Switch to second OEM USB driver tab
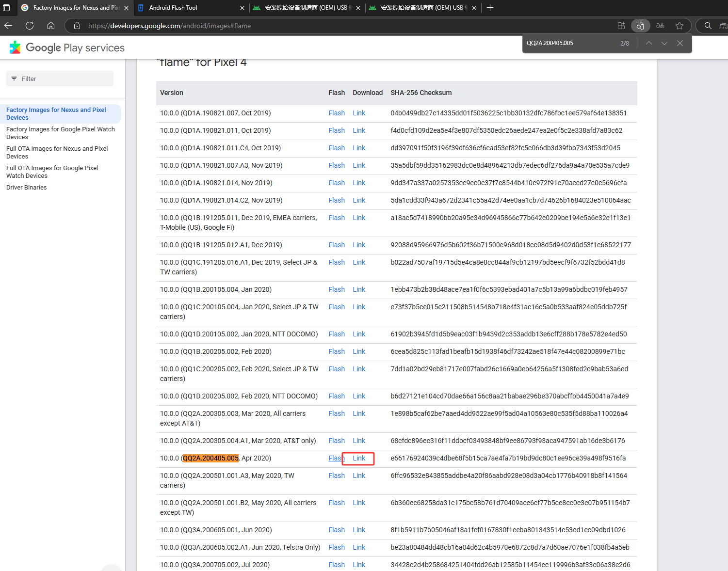Screen dimensions: 728x571 [422, 8]
